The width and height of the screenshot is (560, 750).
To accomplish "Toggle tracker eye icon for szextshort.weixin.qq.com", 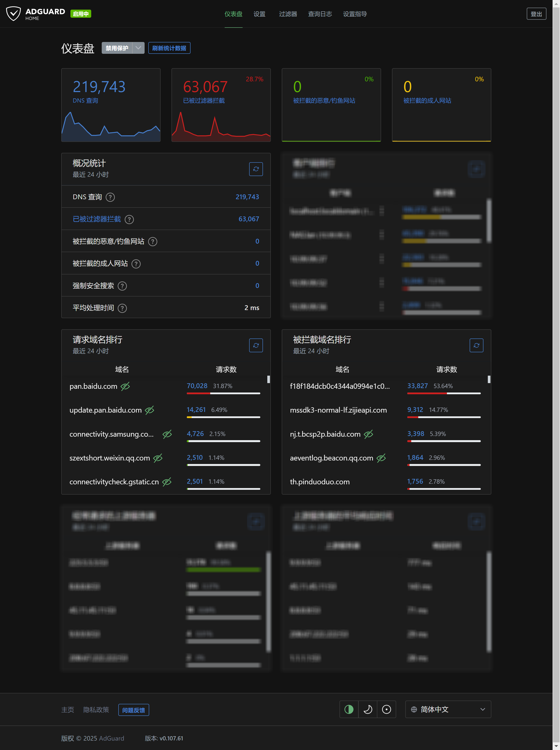I will pos(158,458).
